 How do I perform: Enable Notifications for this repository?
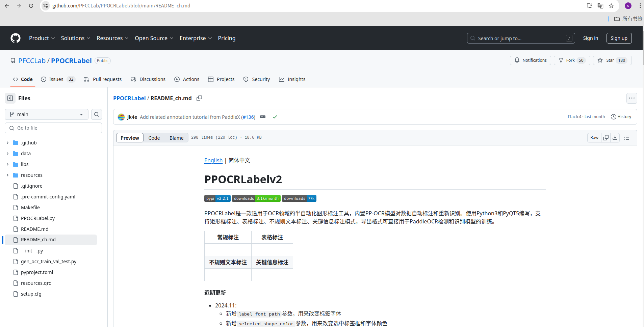530,60
